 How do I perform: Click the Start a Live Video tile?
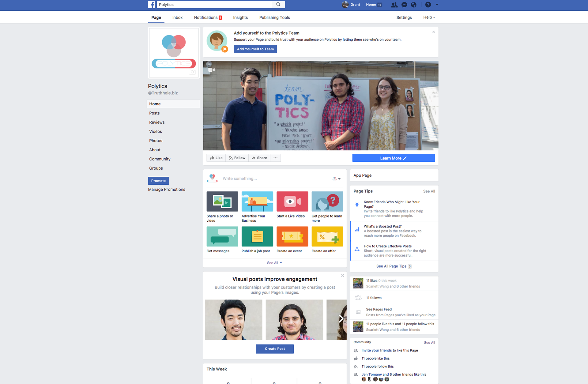click(x=292, y=205)
